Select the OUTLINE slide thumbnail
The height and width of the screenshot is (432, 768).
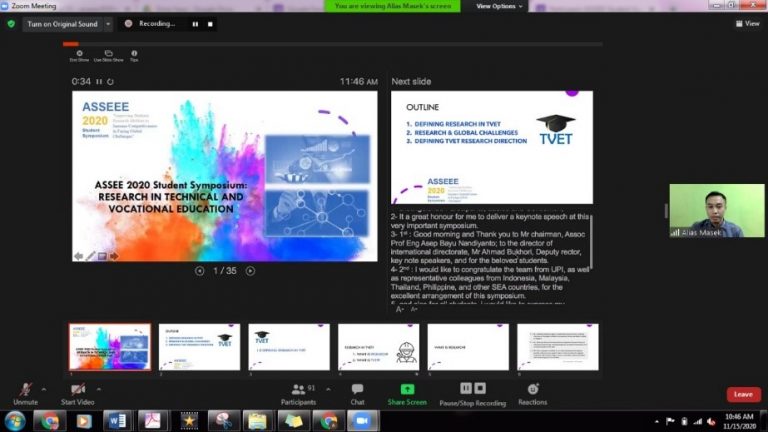[199, 347]
